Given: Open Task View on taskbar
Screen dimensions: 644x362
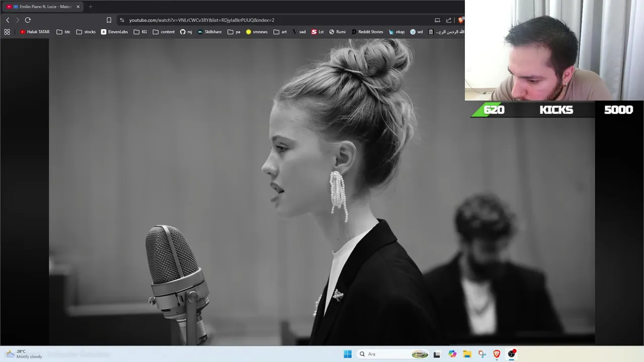Looking at the screenshot, I should (437, 354).
